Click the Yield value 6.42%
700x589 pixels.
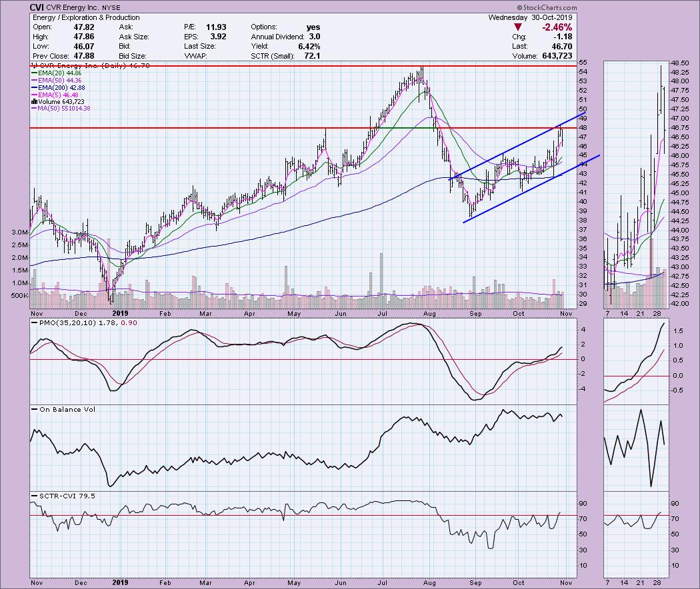(x=309, y=46)
